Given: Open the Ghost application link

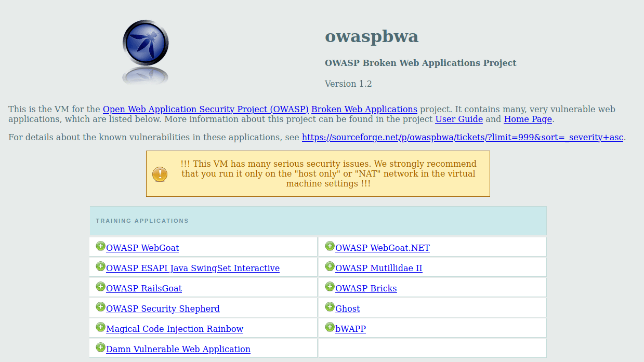Looking at the screenshot, I should coord(348,309).
